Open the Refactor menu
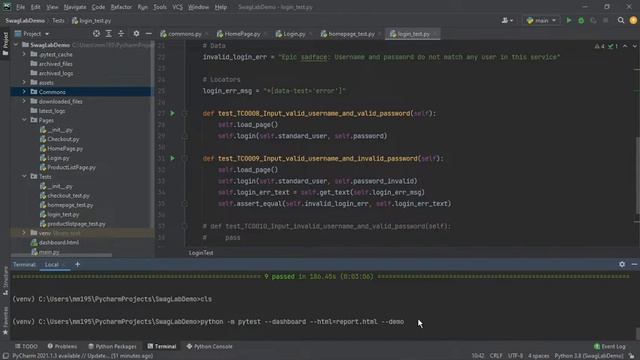Viewport: 640px width, 360px height. (x=121, y=7)
